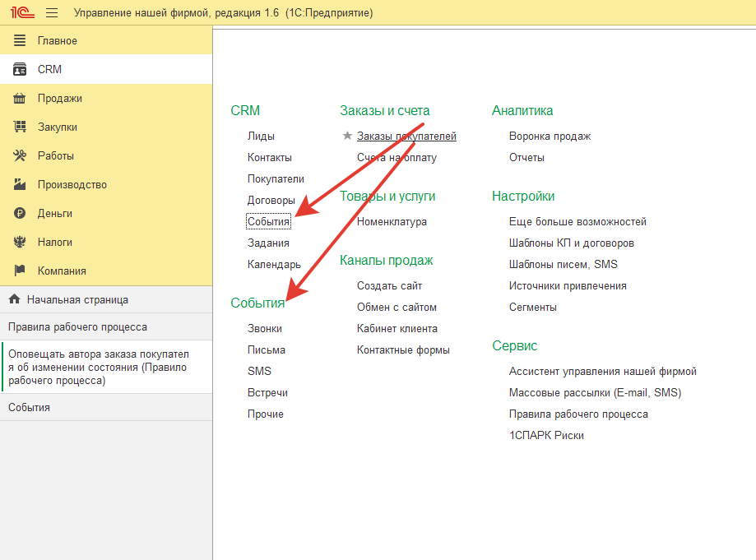Viewport: 756px width, 560px height.
Task: Click the home icon of Начальная страница
Action: [15, 299]
